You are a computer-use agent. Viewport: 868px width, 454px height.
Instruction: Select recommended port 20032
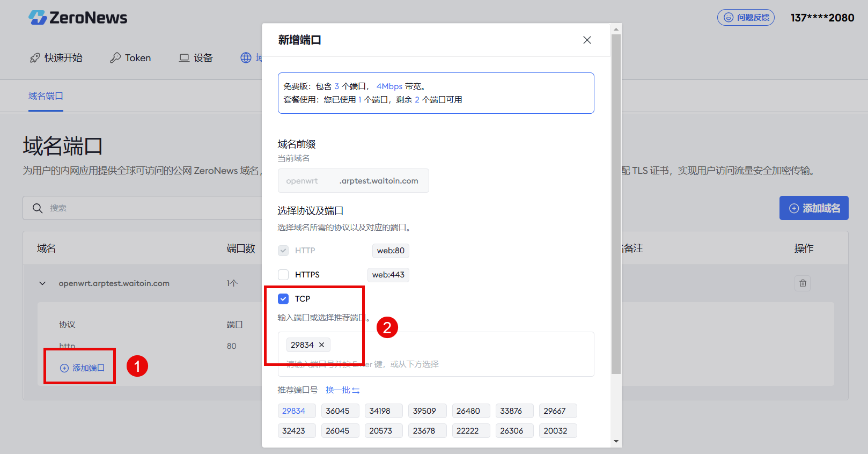coord(558,431)
